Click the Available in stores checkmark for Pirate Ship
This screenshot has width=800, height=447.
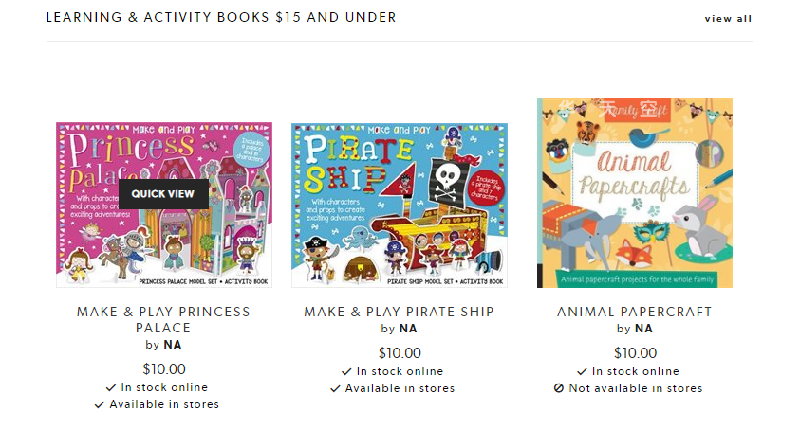click(x=335, y=388)
